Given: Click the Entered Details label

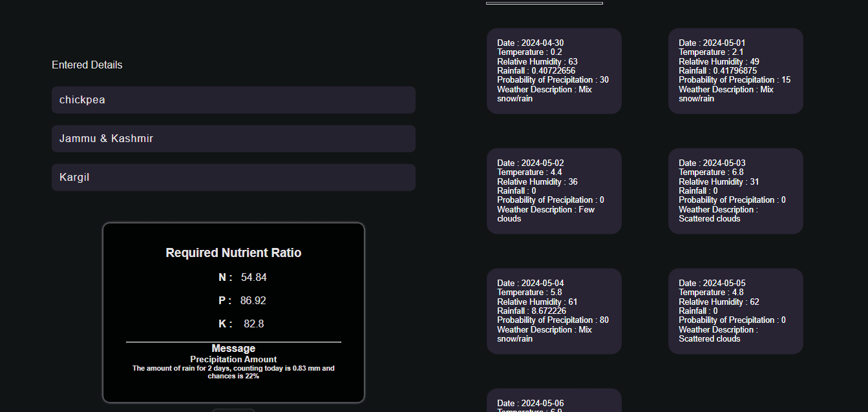Looking at the screenshot, I should (87, 65).
